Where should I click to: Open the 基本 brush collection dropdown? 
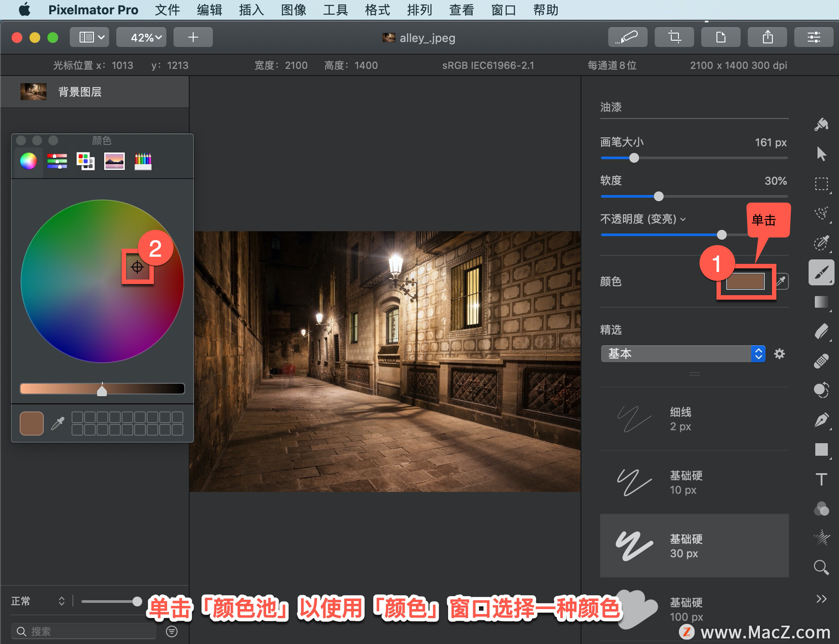point(682,354)
